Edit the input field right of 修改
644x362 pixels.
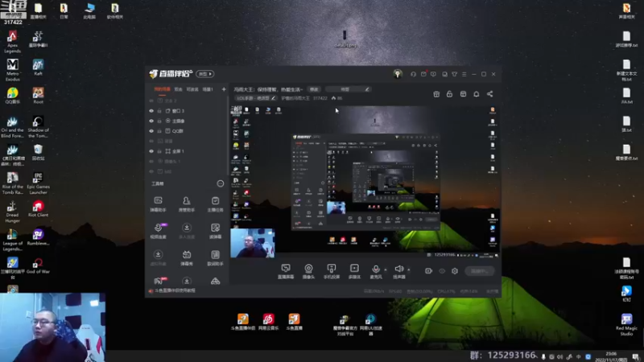[x=348, y=89]
